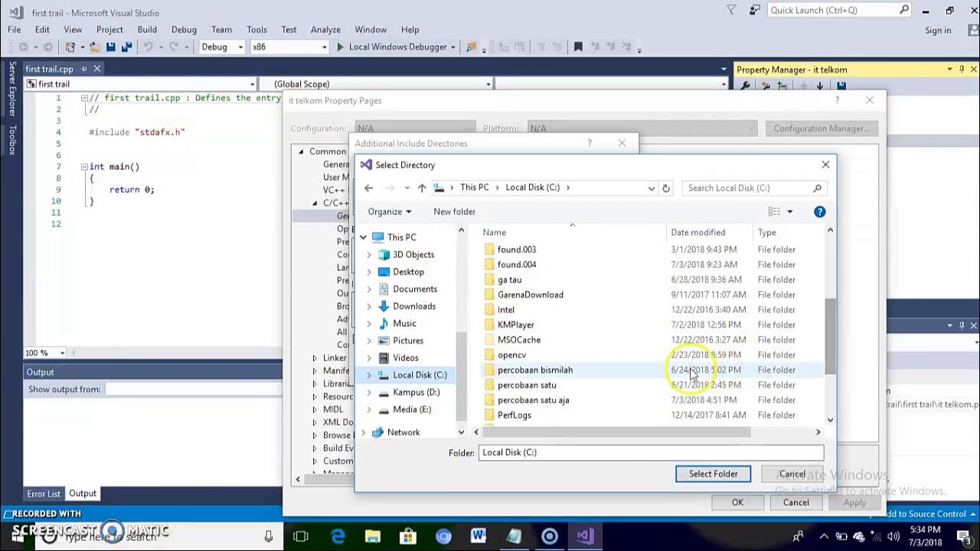Go up one folder level in Select Directory

pos(422,187)
